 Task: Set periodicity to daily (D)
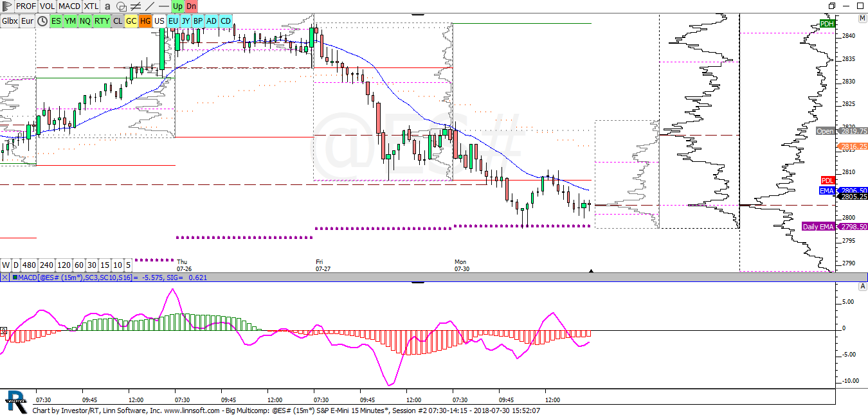pos(16,265)
